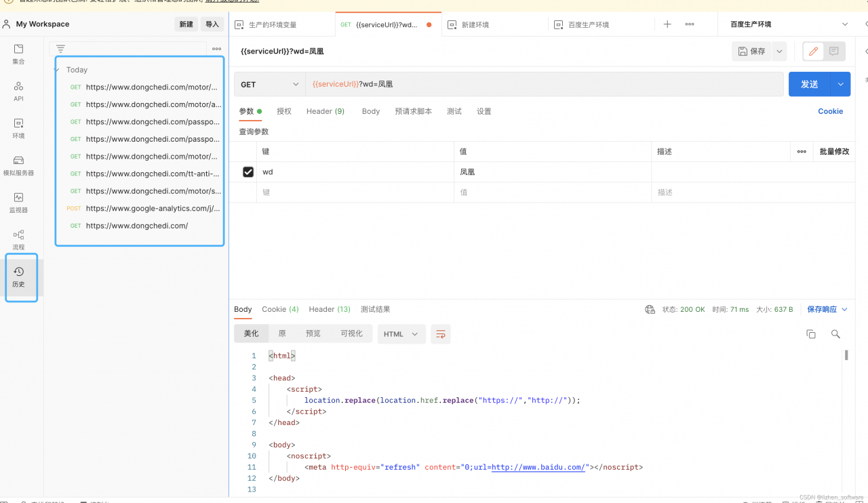Open the Mock Servers (模拟服务器) icon
This screenshot has width=868, height=503.
[x=18, y=165]
